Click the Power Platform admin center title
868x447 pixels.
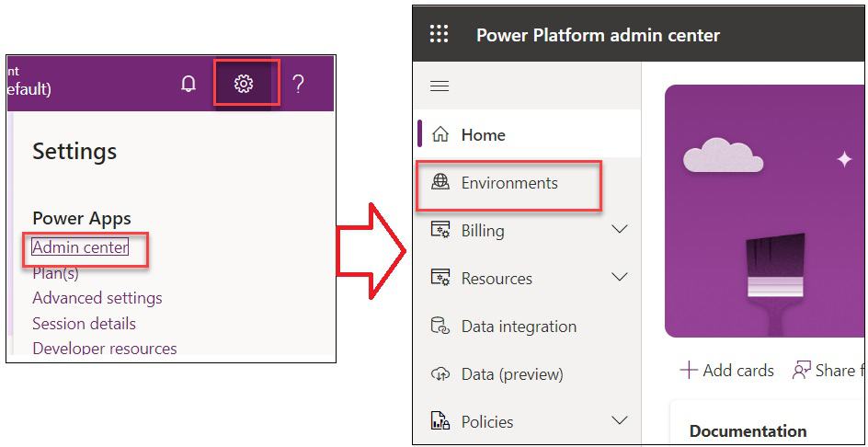coord(598,36)
